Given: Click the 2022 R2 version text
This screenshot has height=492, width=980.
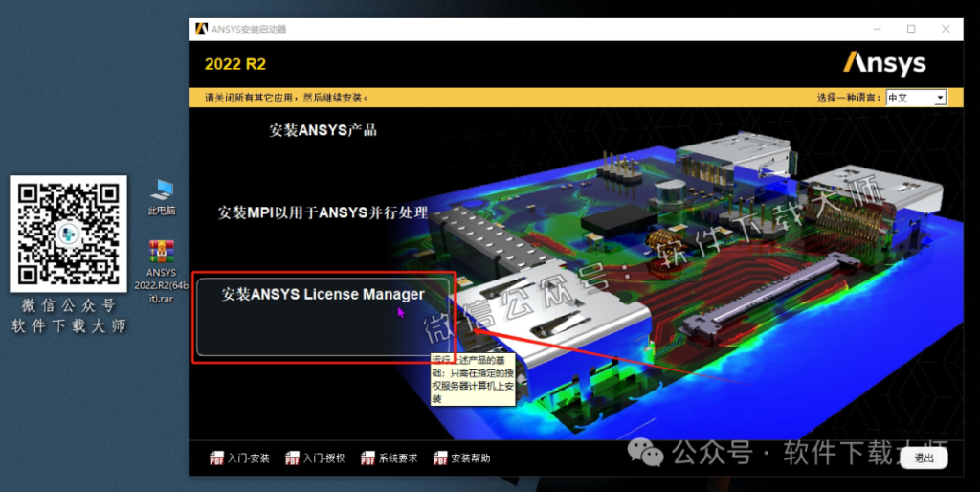Looking at the screenshot, I should point(235,64).
